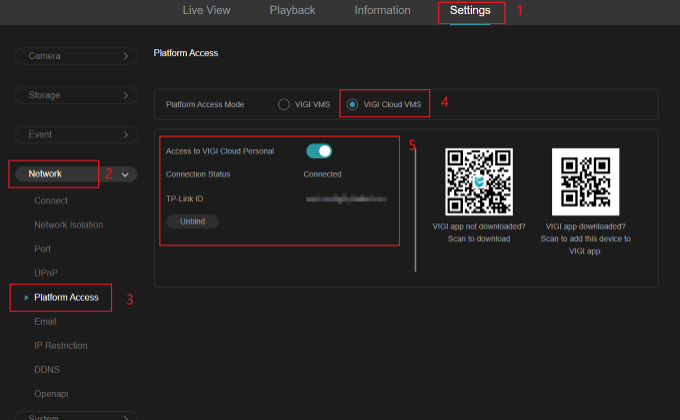
Task: Click the add-device QR code
Action: (585, 182)
